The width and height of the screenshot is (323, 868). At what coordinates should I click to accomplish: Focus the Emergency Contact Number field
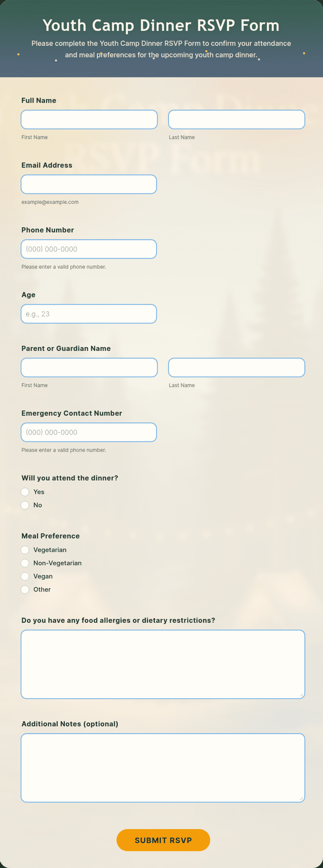point(89,432)
